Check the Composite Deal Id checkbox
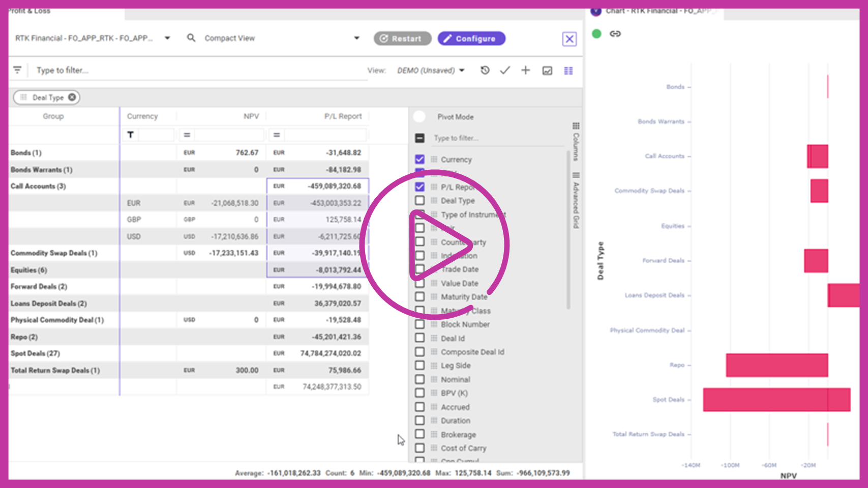Viewport: 868px width, 488px height. click(x=420, y=352)
